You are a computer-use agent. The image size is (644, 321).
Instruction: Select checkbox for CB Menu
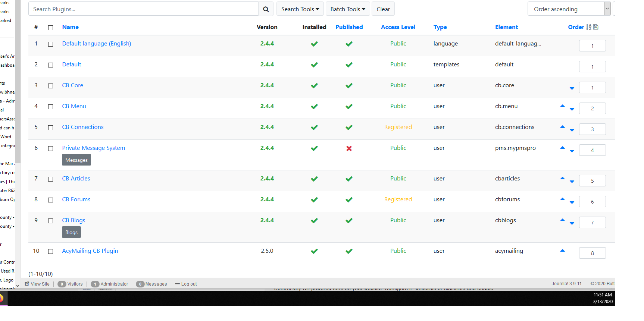(51, 107)
